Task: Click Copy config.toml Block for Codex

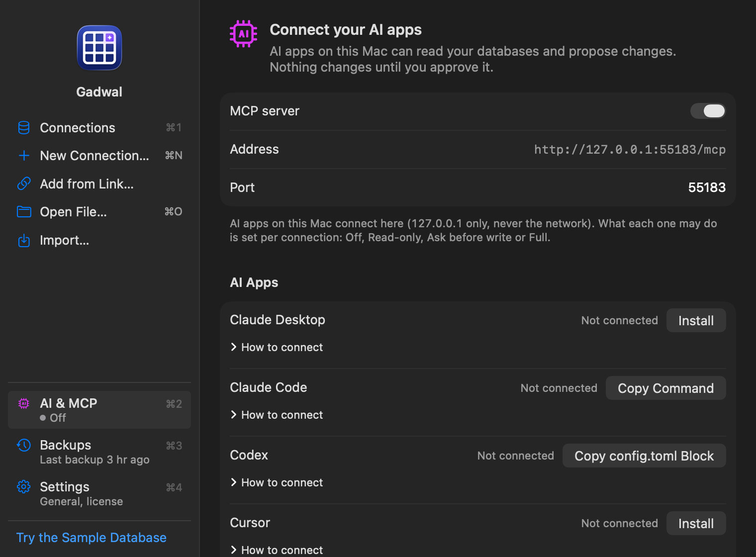Action: click(x=644, y=456)
